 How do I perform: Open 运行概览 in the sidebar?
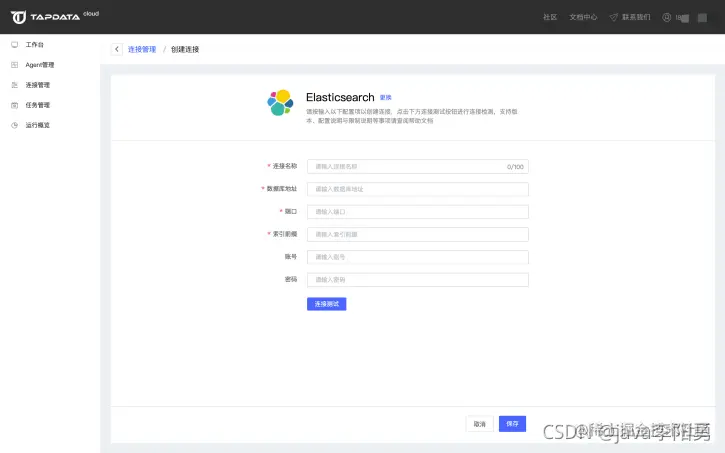coord(37,125)
